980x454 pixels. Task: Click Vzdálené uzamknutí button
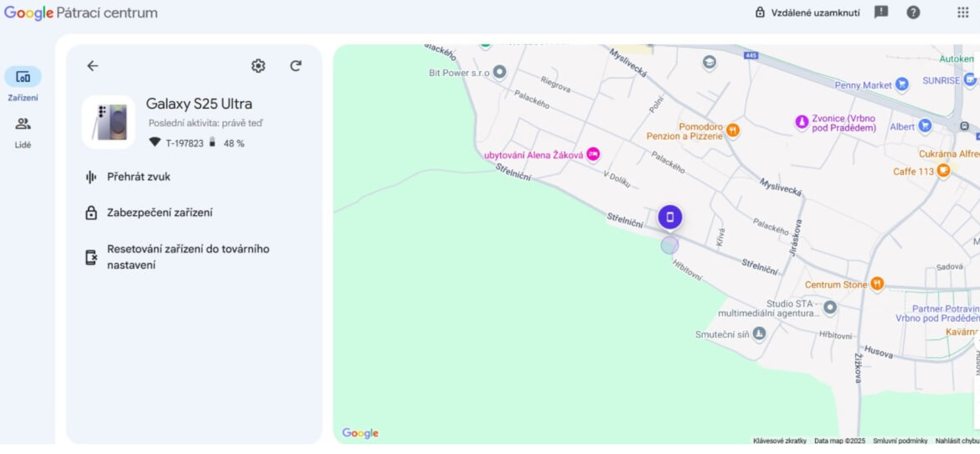click(x=807, y=12)
